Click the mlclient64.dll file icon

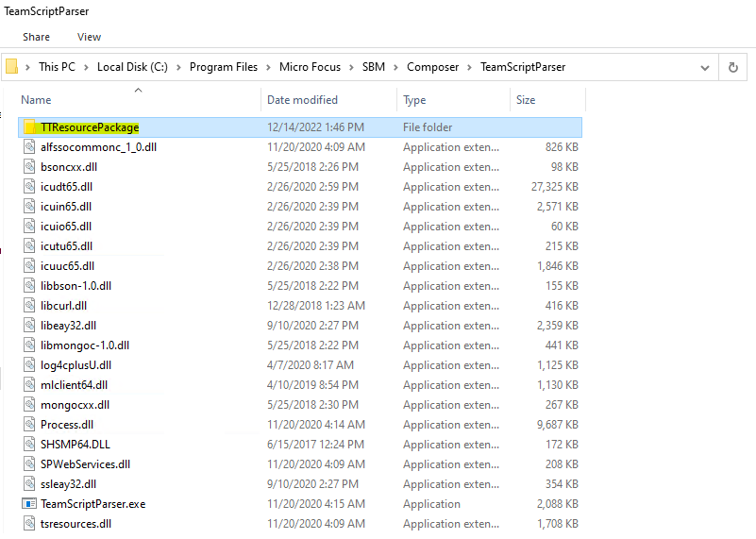(x=29, y=385)
